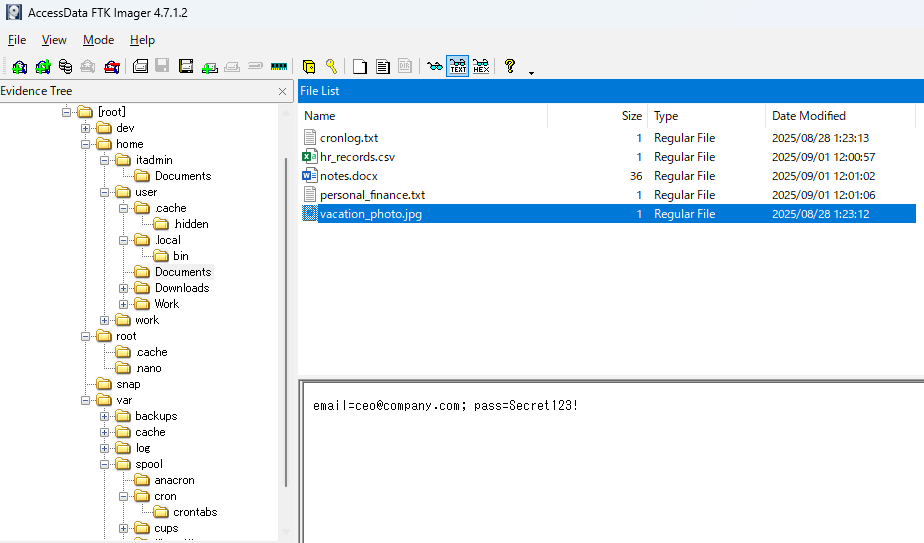Collapse the user folder node
Screen dimensions: 924x543
pyautogui.click(x=104, y=192)
